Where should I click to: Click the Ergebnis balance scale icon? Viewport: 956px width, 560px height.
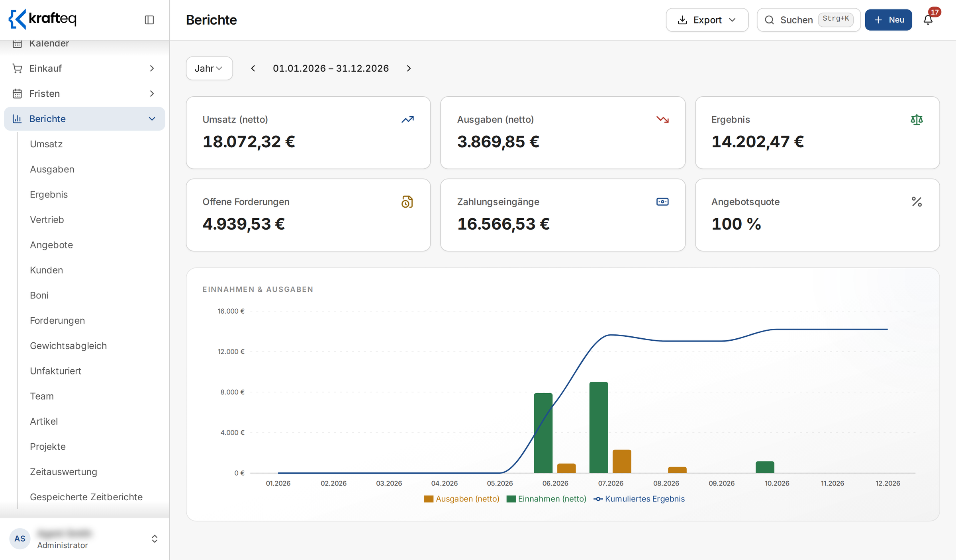pos(917,119)
